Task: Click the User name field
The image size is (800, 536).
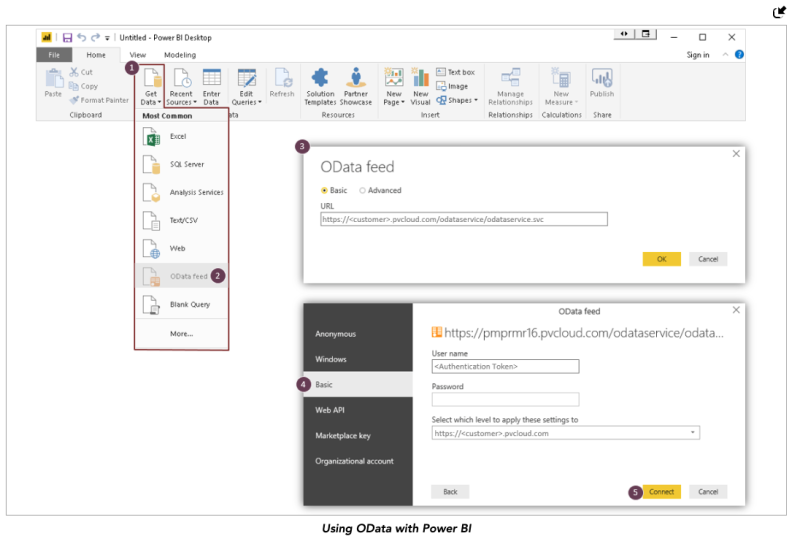Action: click(505, 366)
